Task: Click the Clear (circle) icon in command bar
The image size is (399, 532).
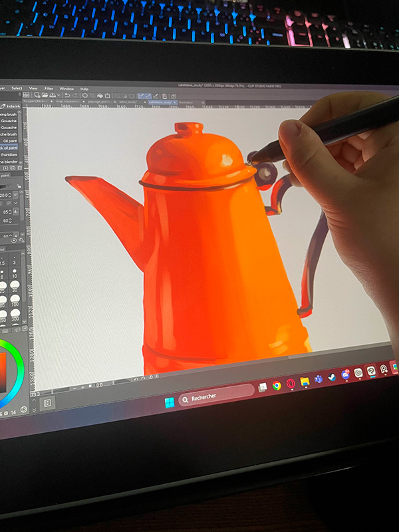Action: pyautogui.click(x=85, y=96)
